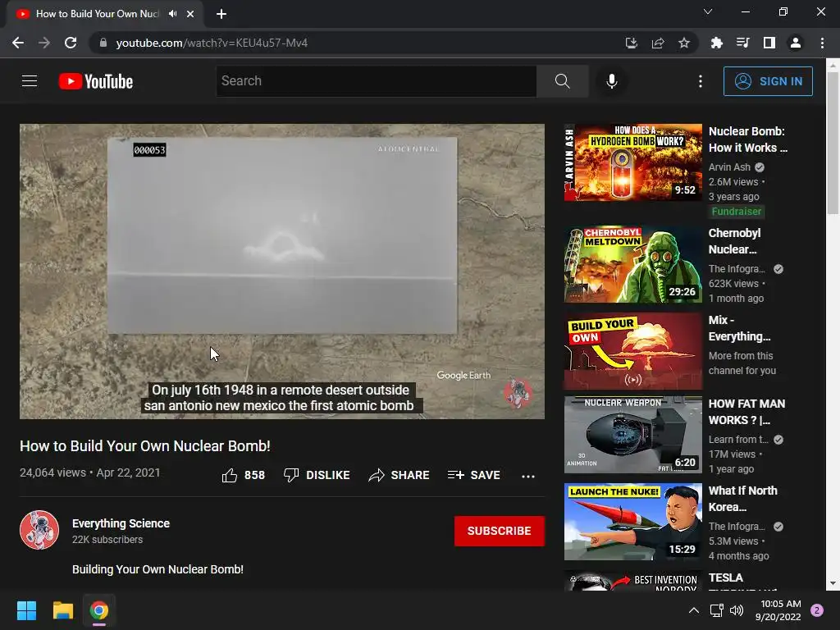Go back with browser back arrow
The width and height of the screenshot is (840, 630).
pyautogui.click(x=18, y=43)
